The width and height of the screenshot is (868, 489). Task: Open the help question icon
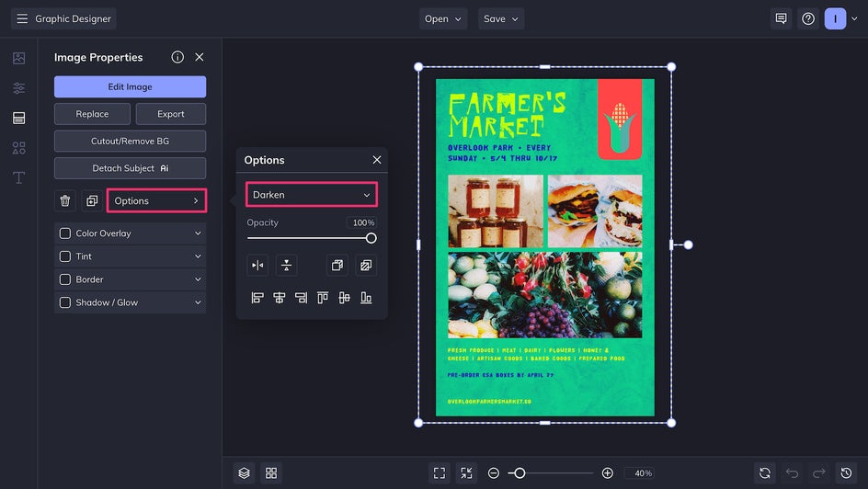coord(808,18)
